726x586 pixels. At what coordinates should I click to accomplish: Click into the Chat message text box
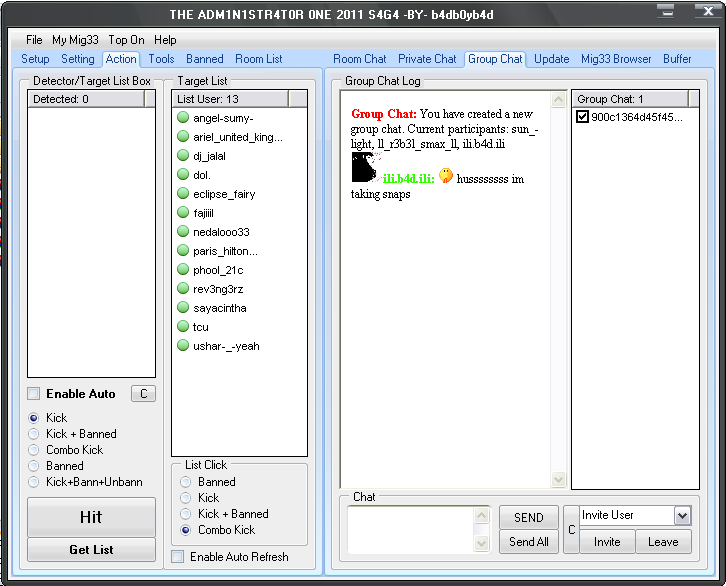coord(411,530)
